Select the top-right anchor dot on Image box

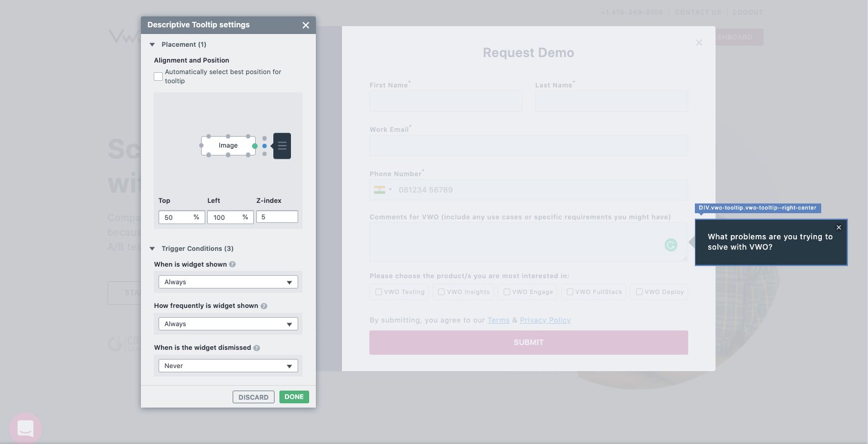pyautogui.click(x=248, y=137)
